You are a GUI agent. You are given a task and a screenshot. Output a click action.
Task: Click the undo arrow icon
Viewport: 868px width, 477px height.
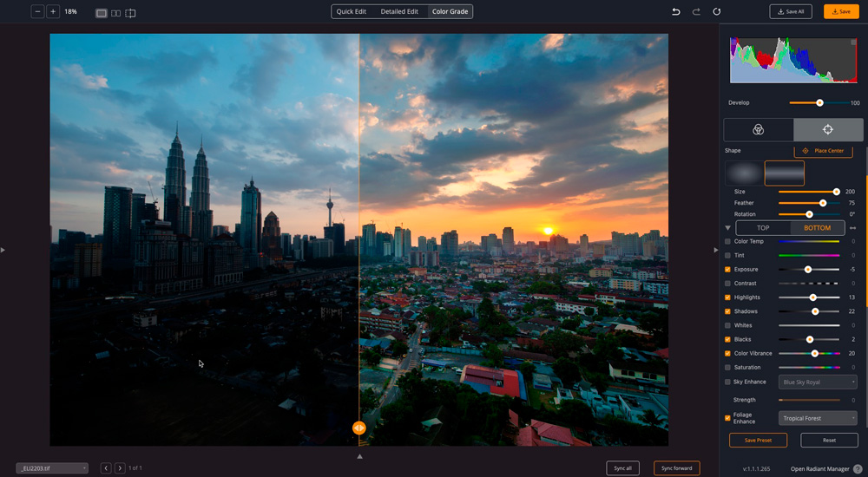[676, 12]
